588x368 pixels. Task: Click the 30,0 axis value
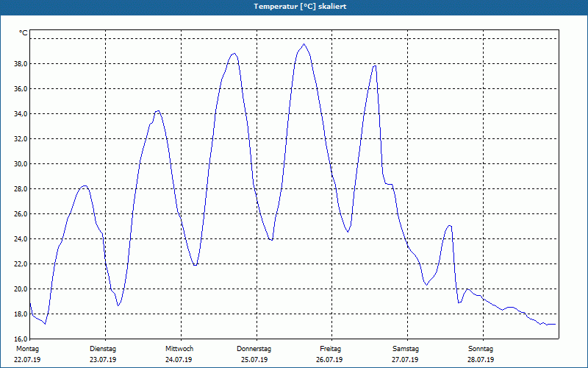[x=21, y=163]
